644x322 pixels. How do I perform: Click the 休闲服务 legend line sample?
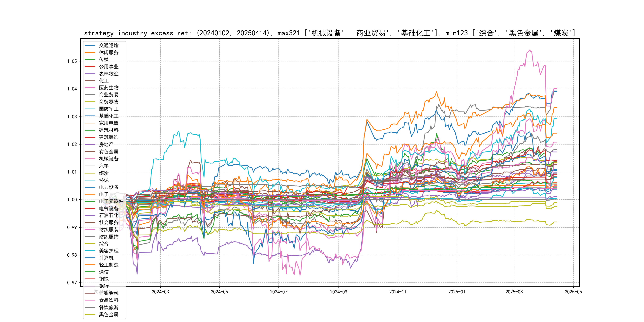coord(90,52)
